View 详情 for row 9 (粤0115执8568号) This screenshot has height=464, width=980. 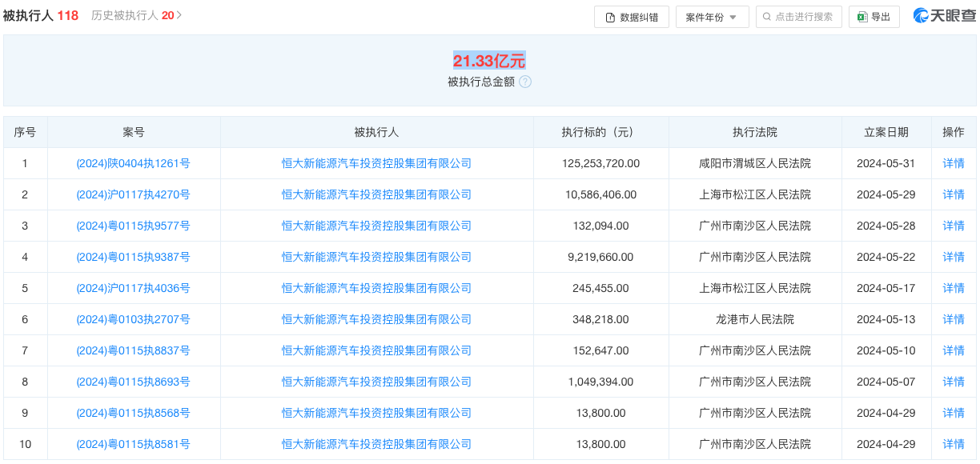[954, 413]
